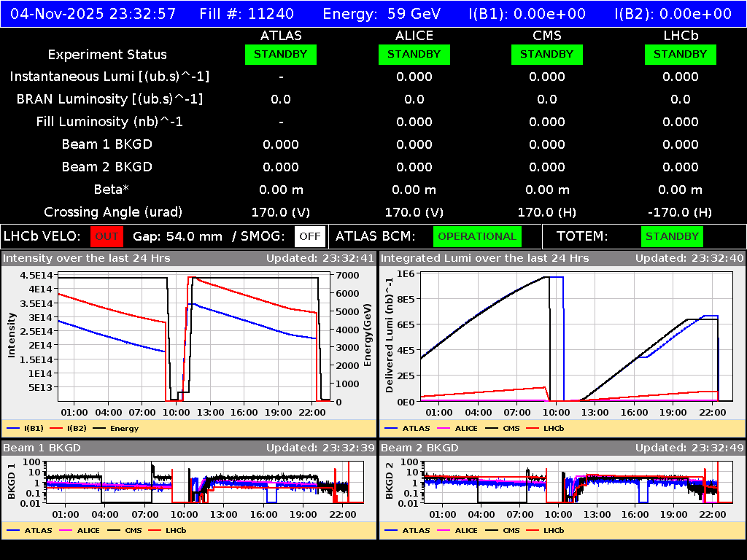
Task: Click the ATLAS BCM OPERATIONAL indicator
Action: pos(477,236)
